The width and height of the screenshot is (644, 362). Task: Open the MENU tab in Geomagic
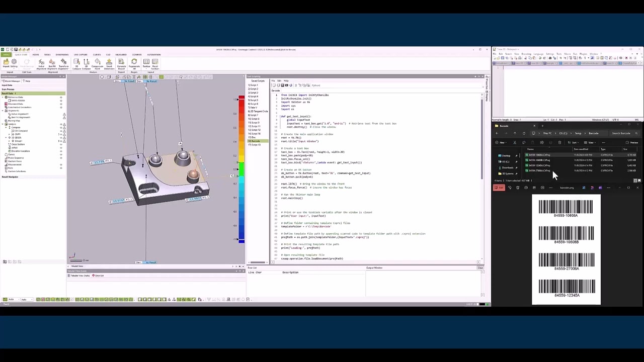coord(6,54)
